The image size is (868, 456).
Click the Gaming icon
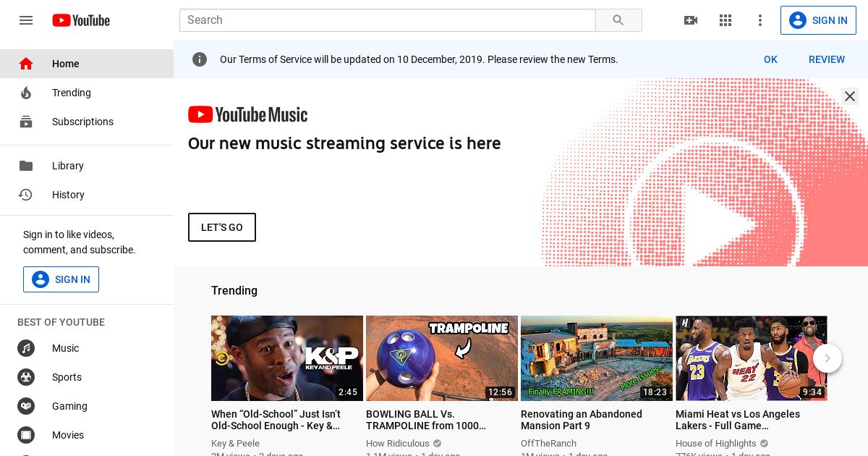(26, 406)
